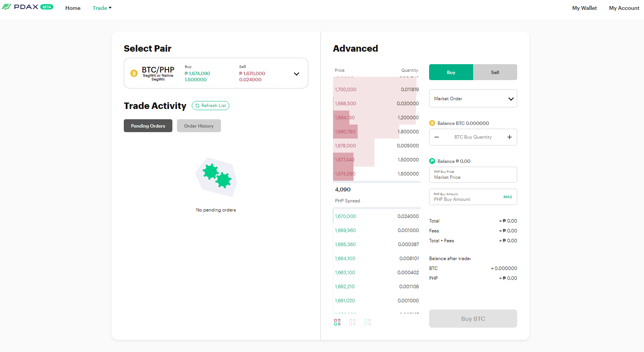Click the Buy BTC button
The width and height of the screenshot is (644, 352).
(473, 319)
